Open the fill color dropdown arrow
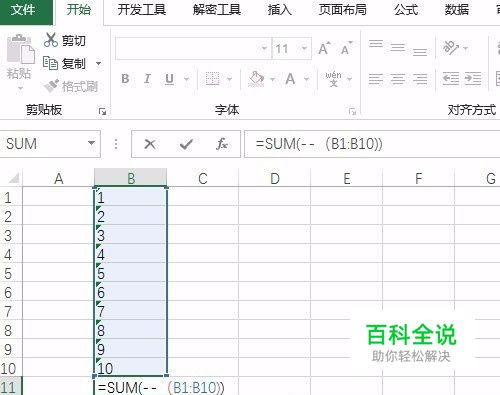This screenshot has height=395, width=500. tap(273, 79)
